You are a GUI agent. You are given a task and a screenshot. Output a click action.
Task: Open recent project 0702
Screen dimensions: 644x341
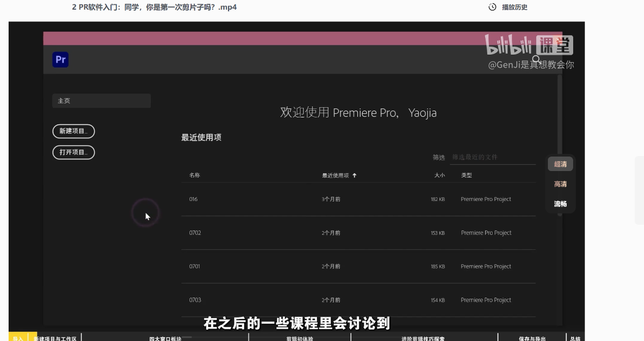[195, 233]
